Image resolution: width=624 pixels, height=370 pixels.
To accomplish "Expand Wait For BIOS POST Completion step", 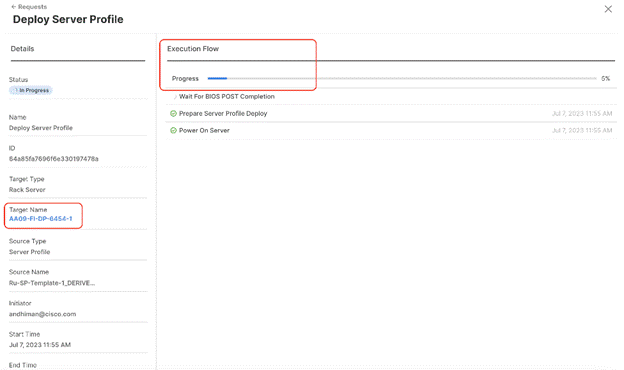I will tap(175, 97).
